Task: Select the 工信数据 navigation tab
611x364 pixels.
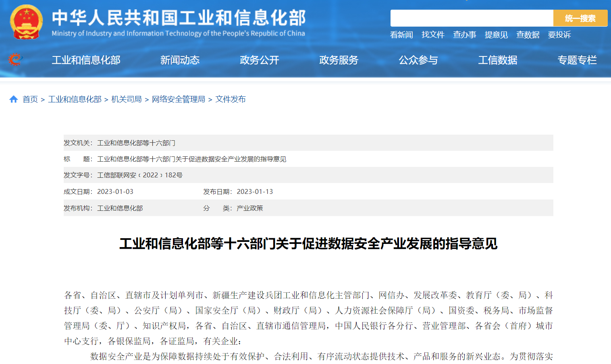Action: [497, 60]
